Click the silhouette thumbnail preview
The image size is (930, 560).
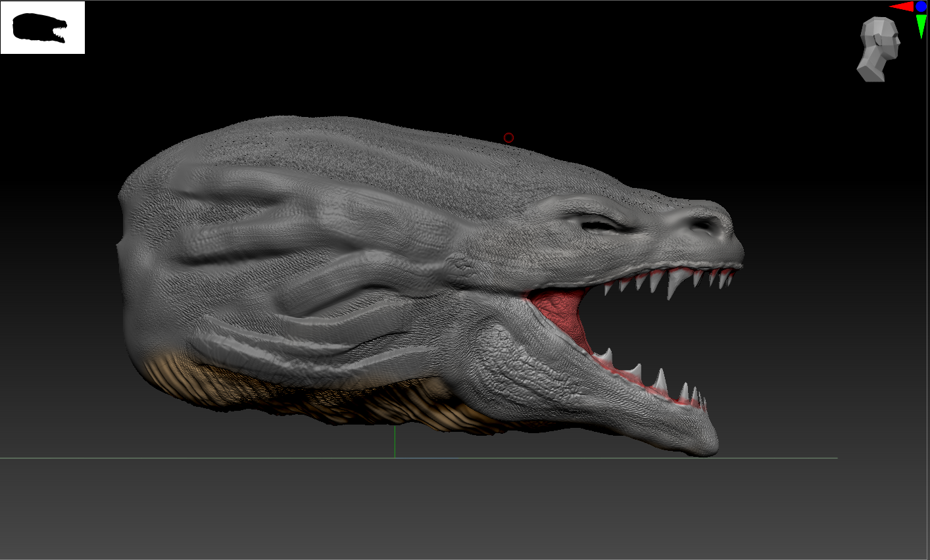tap(43, 28)
